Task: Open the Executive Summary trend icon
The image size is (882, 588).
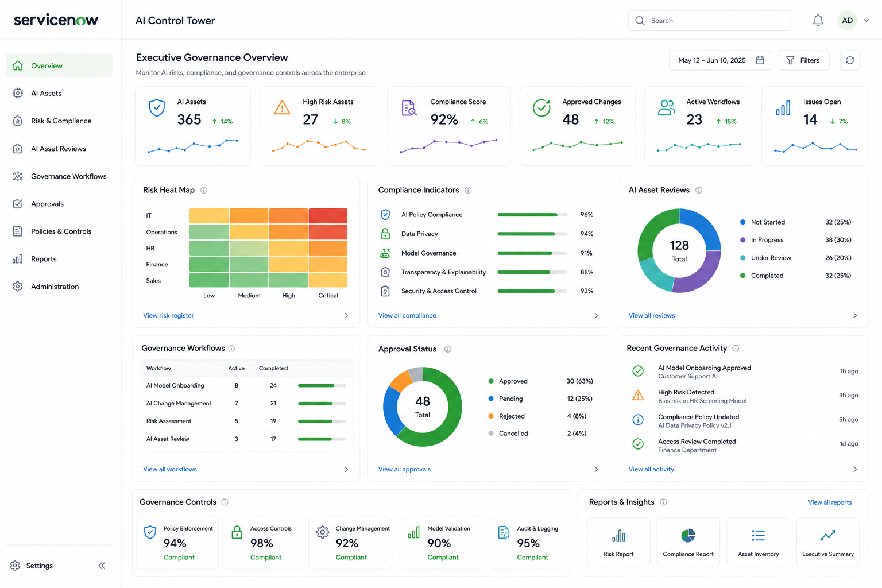Action: 827,536
